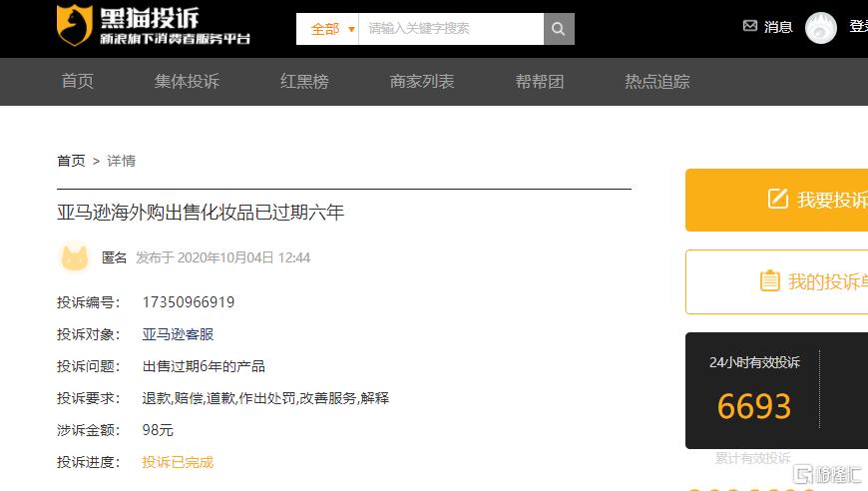This screenshot has width=868, height=491.
Task: Go to the 红黑榜 page
Action: point(304,82)
